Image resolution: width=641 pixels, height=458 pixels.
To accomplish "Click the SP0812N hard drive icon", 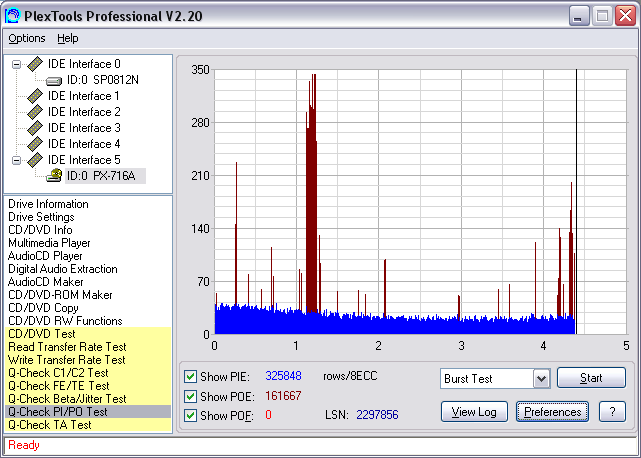I will tap(54, 81).
